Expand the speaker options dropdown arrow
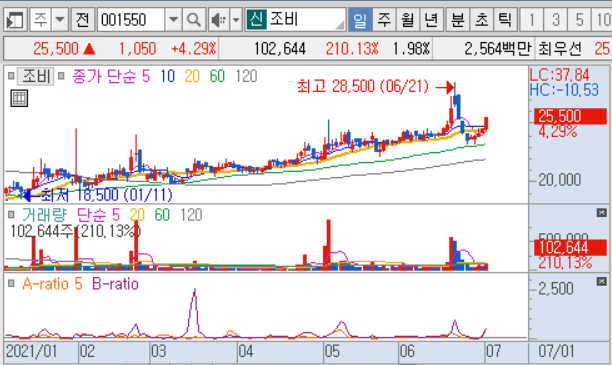The image size is (612, 365). 236,20
